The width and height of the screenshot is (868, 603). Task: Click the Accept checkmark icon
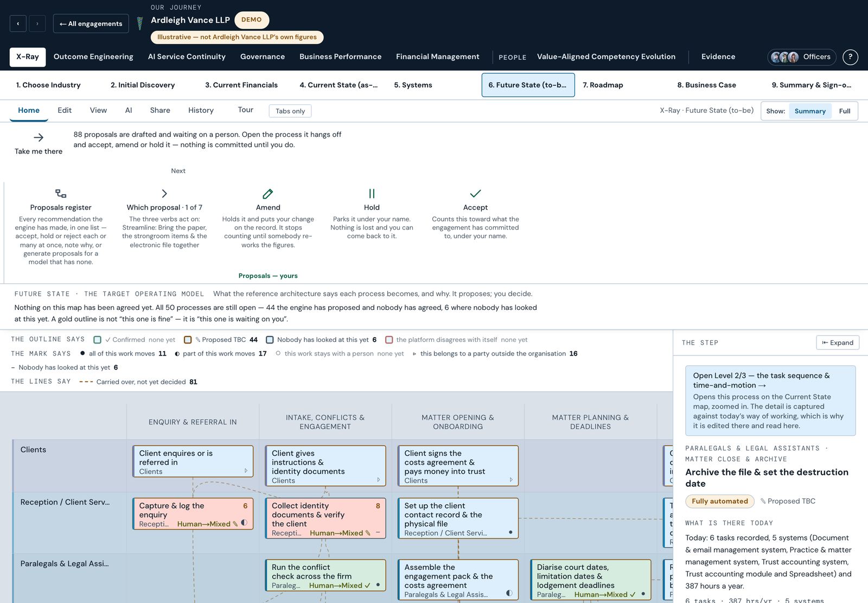pyautogui.click(x=475, y=193)
